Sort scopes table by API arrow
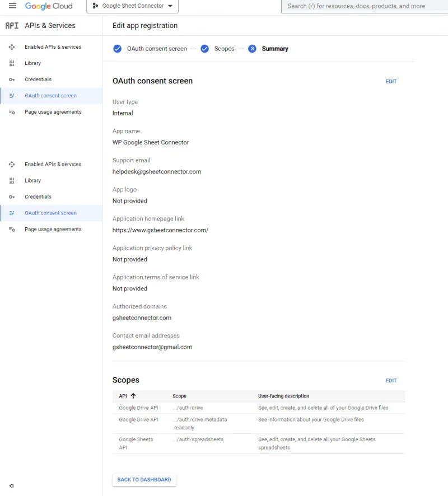Image resolution: width=448 pixels, height=496 pixels. (x=133, y=396)
